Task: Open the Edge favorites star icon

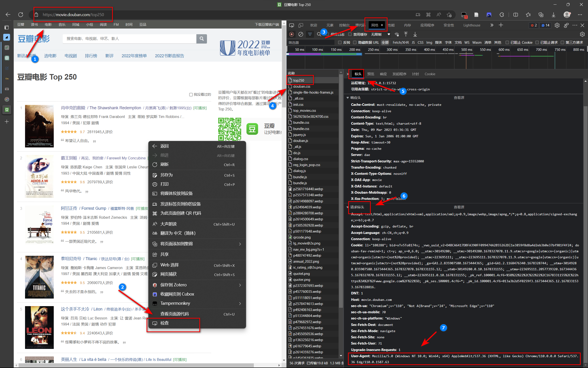Action: (x=528, y=14)
